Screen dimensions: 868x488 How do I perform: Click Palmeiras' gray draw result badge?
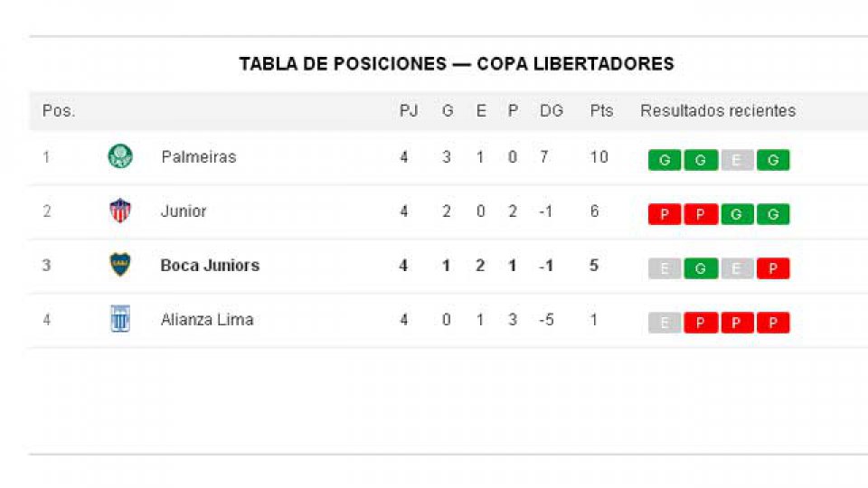tap(737, 161)
